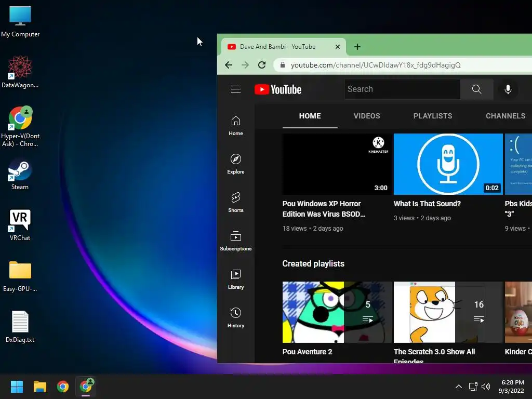532x399 pixels.
Task: Show hidden system tray icons
Action: pyautogui.click(x=458, y=387)
